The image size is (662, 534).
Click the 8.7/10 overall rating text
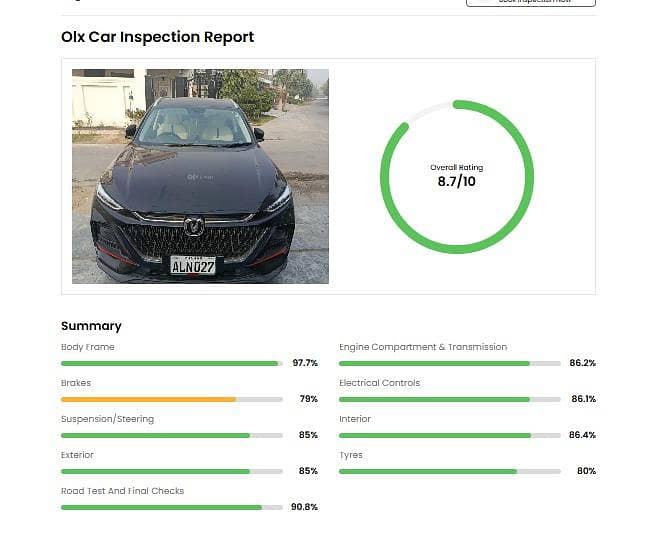(x=456, y=182)
